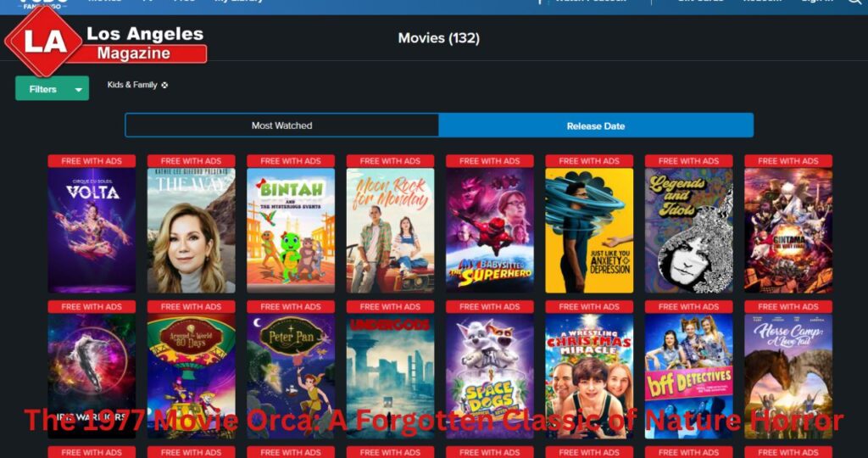
Task: Select the Bintah and the Mysterious Events poster
Action: tap(291, 230)
